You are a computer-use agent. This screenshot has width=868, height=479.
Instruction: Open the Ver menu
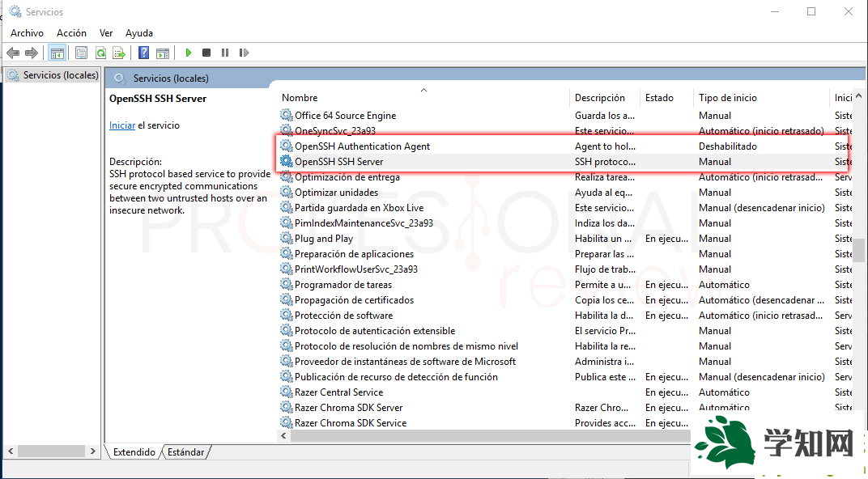tap(106, 33)
